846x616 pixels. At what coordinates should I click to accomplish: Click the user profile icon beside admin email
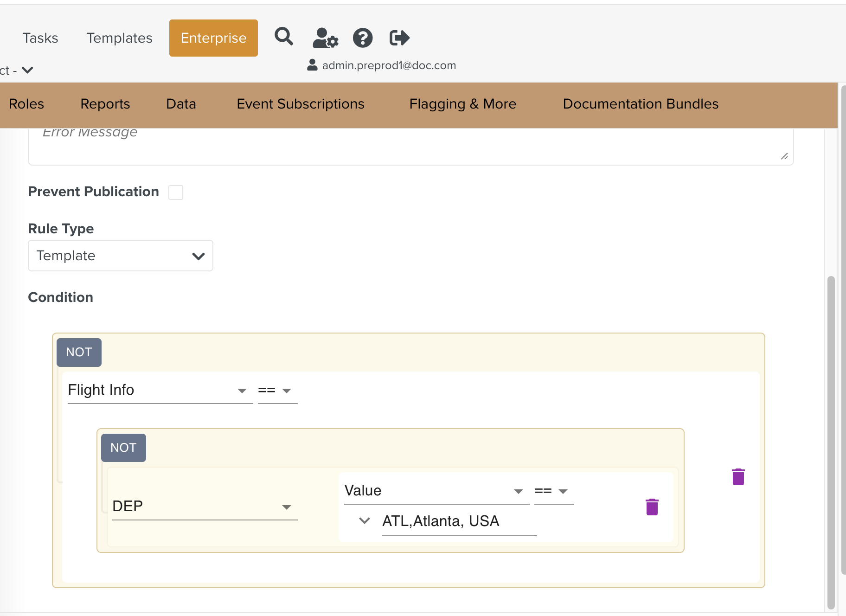[x=312, y=65]
